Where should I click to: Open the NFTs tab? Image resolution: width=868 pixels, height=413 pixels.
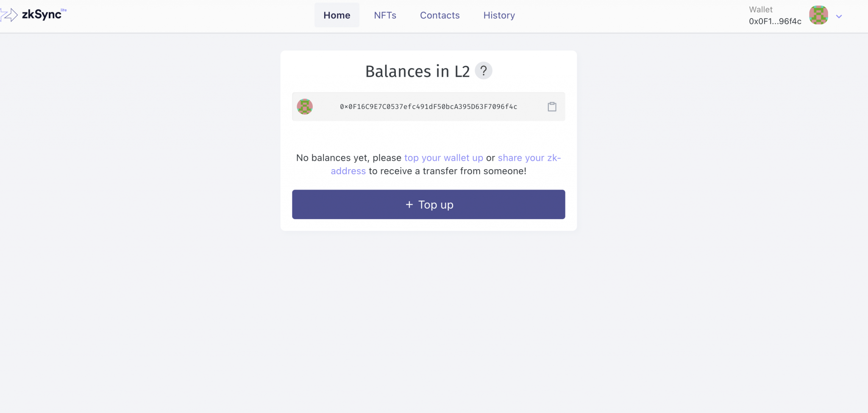385,15
